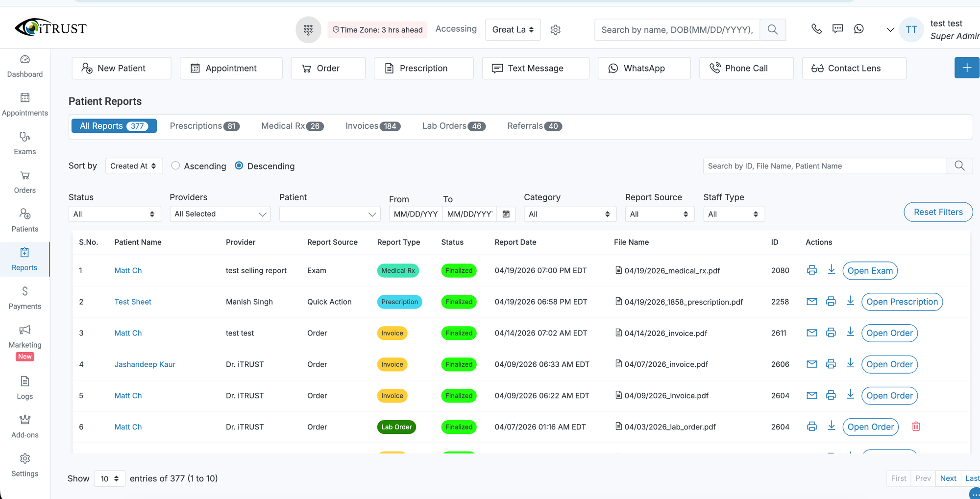This screenshot has width=980, height=499.
Task: Email the Test Sheet prescription report
Action: (x=812, y=302)
